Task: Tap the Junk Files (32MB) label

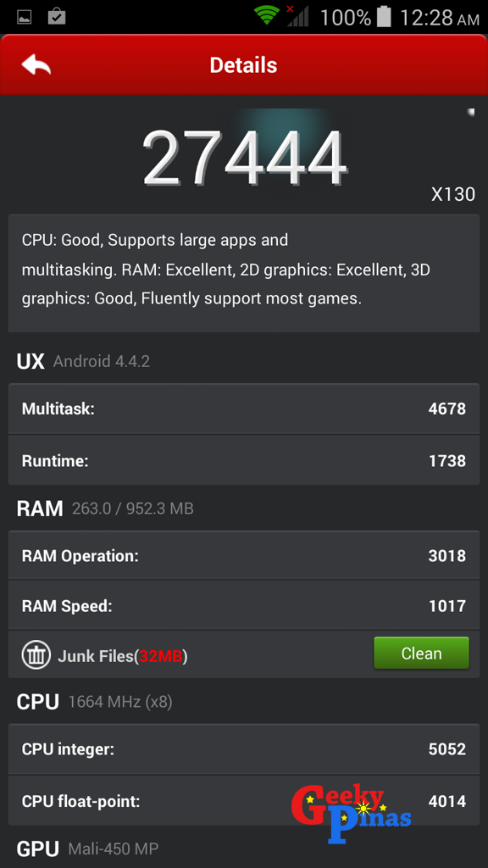Action: (x=123, y=657)
